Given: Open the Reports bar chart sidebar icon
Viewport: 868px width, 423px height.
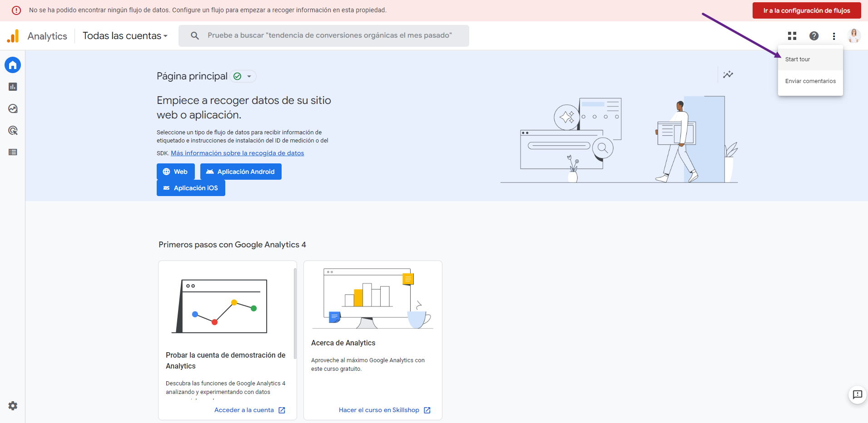Looking at the screenshot, I should [13, 87].
